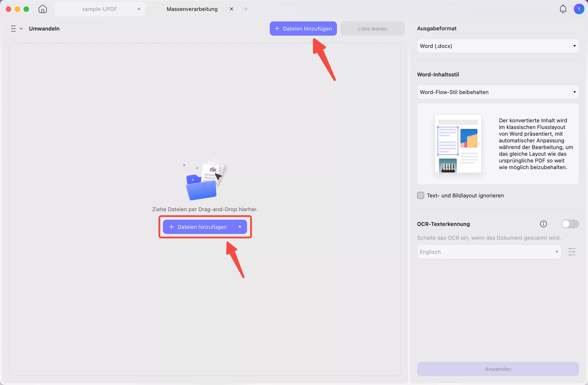Switch to the sample-UPDF tab
The height and width of the screenshot is (385, 588).
click(x=99, y=9)
